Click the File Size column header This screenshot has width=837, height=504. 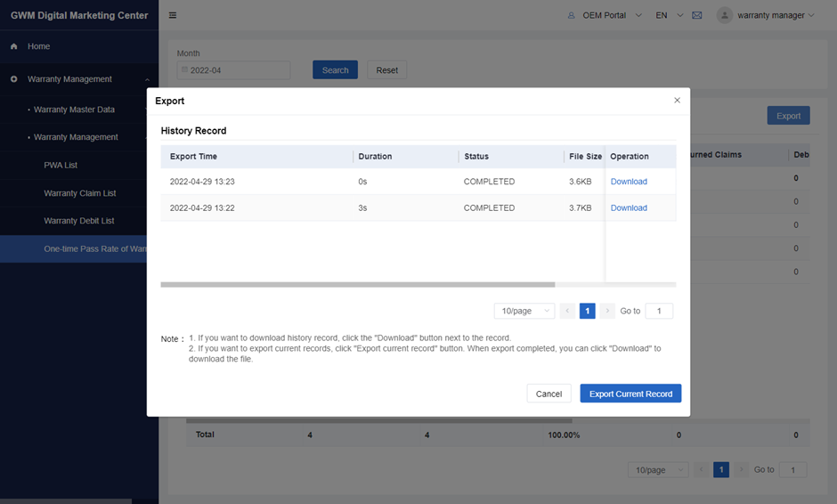586,157
